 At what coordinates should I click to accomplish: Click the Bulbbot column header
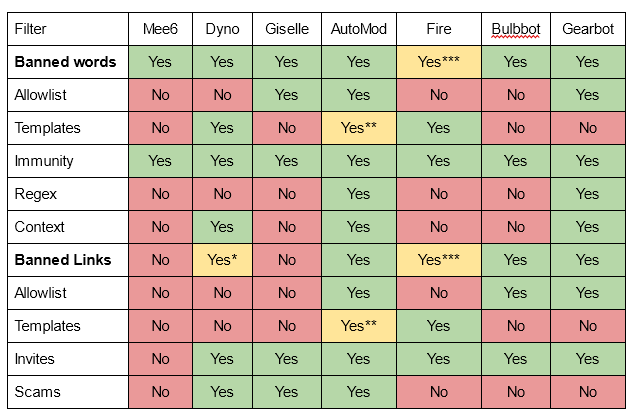(515, 29)
